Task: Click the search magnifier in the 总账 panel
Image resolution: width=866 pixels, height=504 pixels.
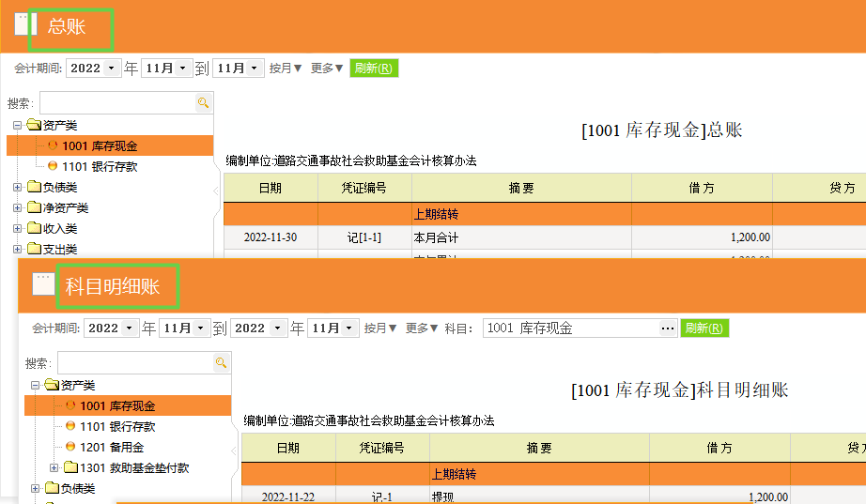Action: pos(202,103)
